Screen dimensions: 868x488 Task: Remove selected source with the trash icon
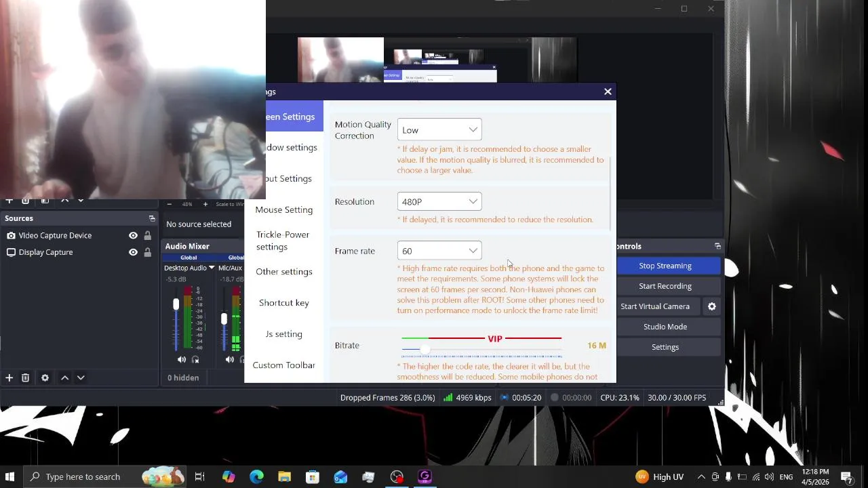[x=25, y=378]
